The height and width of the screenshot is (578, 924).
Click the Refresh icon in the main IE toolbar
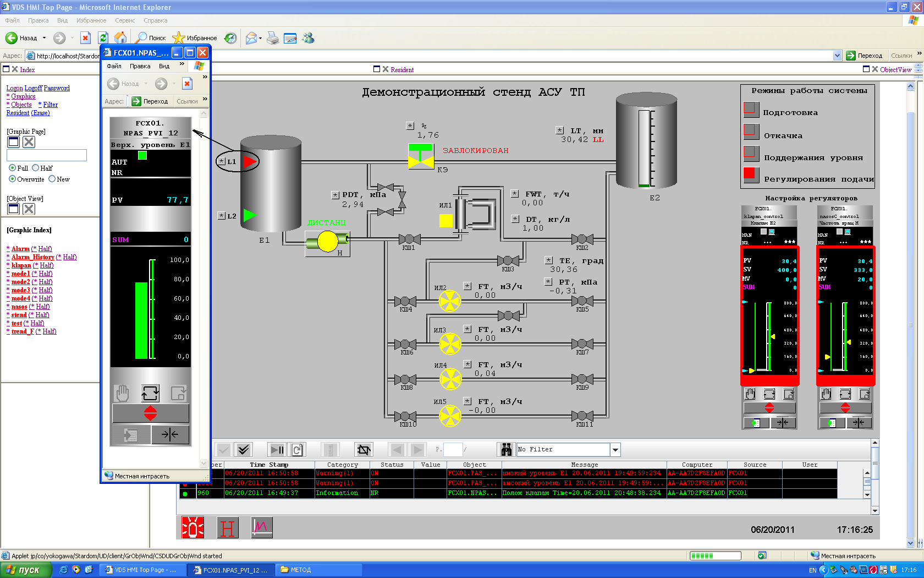pos(103,38)
